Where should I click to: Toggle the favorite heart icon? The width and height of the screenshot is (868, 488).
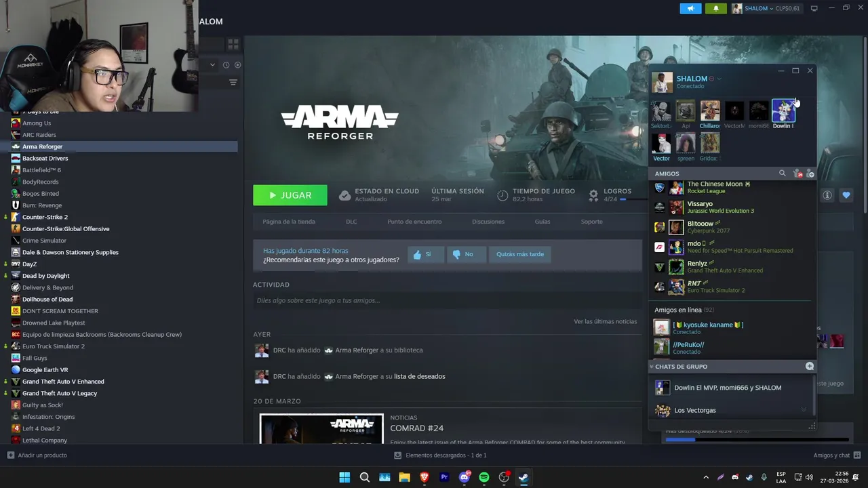coord(846,195)
